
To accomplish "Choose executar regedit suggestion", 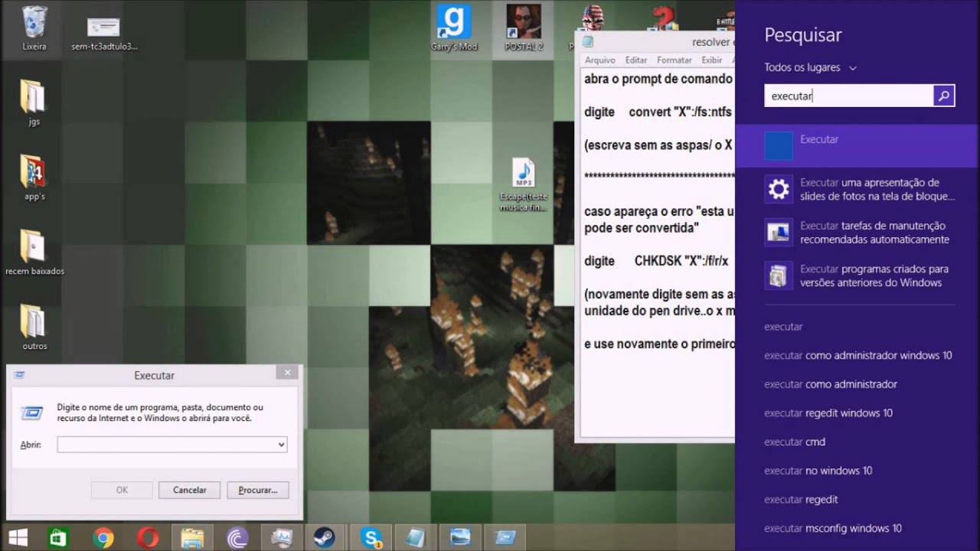I will pos(801,500).
